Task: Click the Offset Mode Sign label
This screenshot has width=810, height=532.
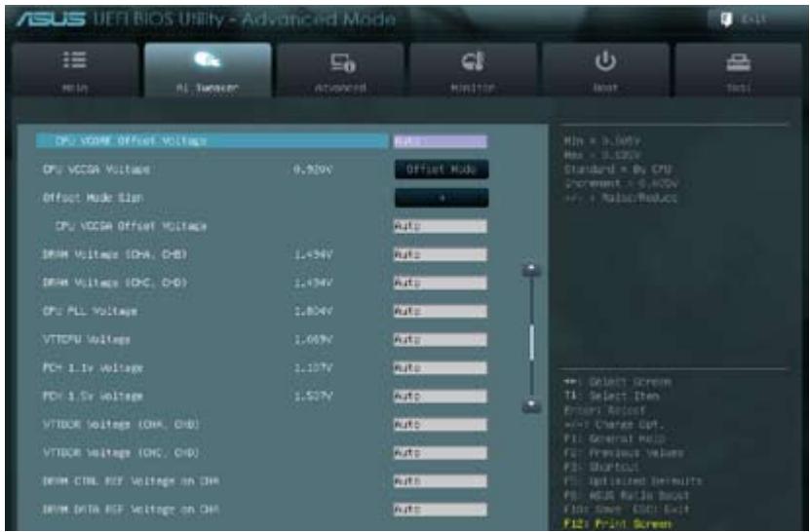Action: click(x=93, y=198)
